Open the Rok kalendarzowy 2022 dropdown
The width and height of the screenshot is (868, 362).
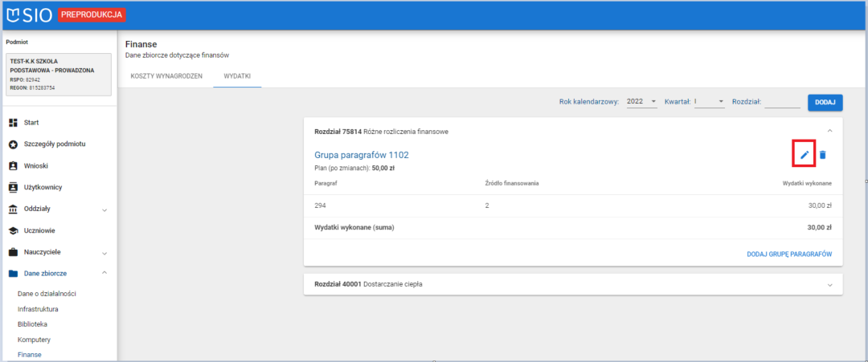[641, 102]
